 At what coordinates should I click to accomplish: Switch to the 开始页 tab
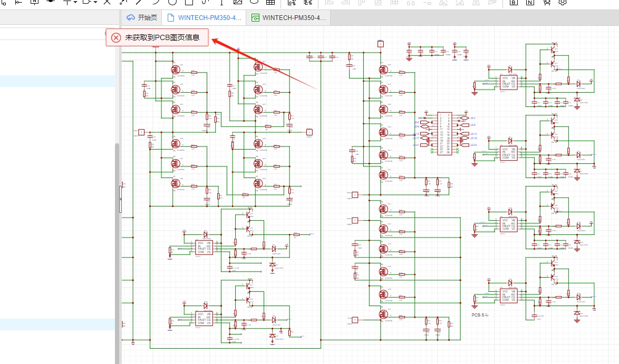142,17
